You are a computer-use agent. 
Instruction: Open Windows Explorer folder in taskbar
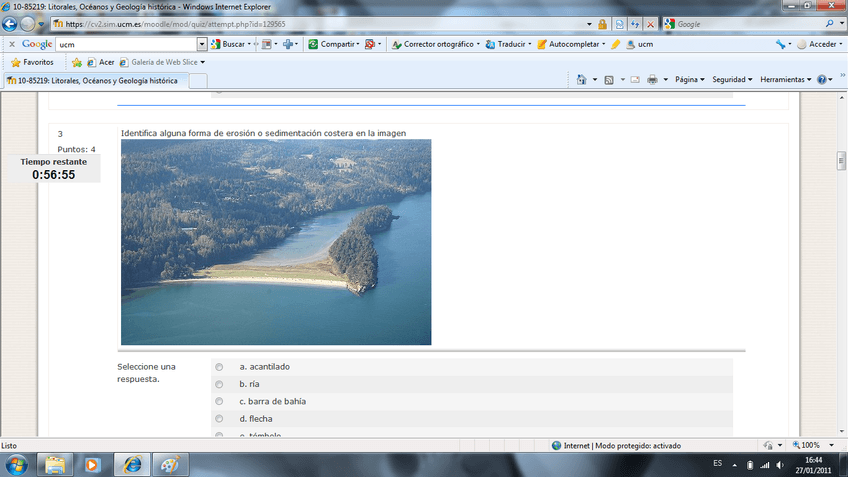tap(55, 464)
